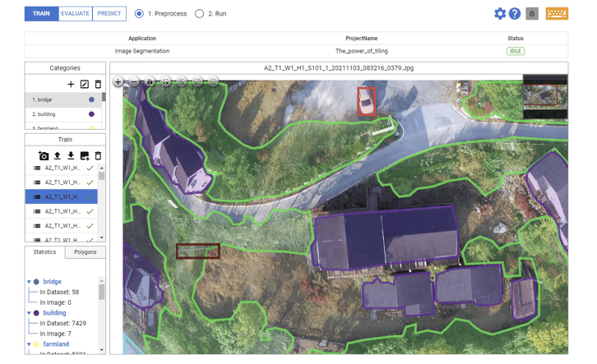The width and height of the screenshot is (597, 364).
Task: Click the 'ProjectName' column header
Action: 361,39
